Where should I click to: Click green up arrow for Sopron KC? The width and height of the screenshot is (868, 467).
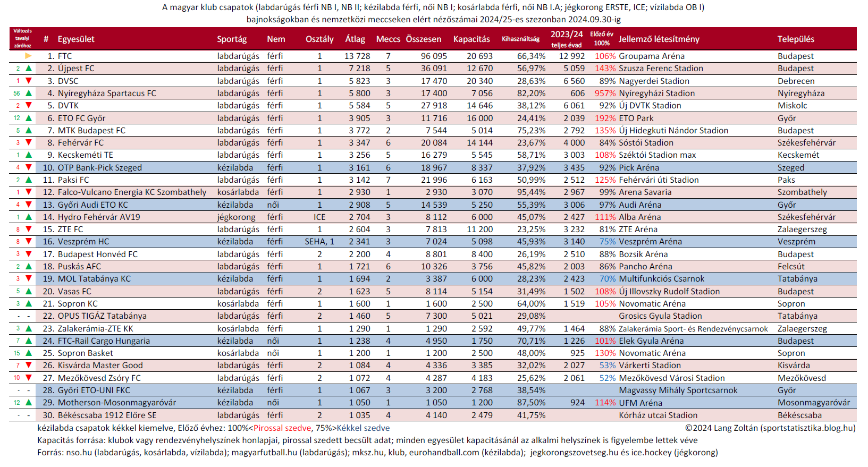click(29, 303)
